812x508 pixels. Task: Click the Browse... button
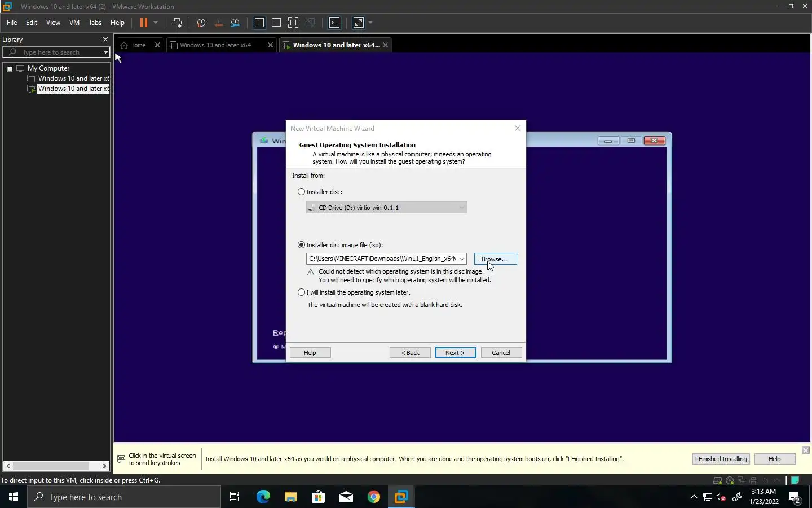(x=495, y=259)
